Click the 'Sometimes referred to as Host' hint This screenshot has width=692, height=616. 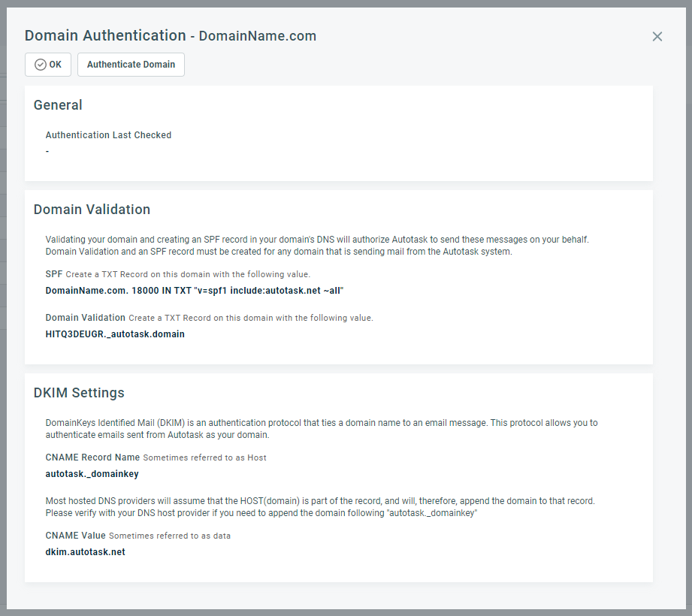(x=205, y=457)
